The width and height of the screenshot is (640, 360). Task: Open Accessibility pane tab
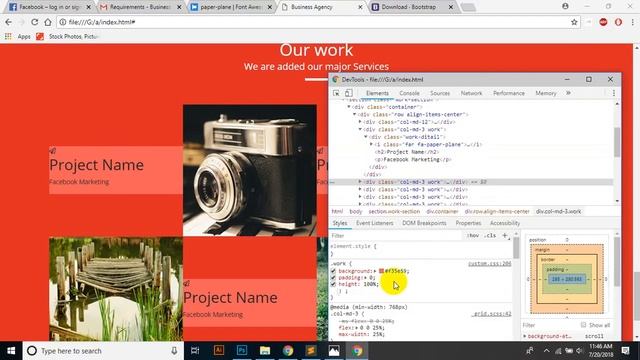(x=505, y=223)
